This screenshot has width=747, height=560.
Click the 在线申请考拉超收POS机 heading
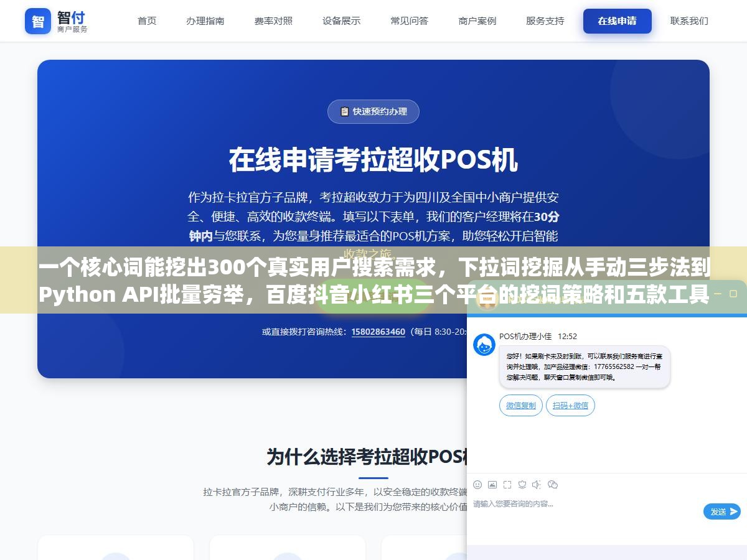point(374,160)
